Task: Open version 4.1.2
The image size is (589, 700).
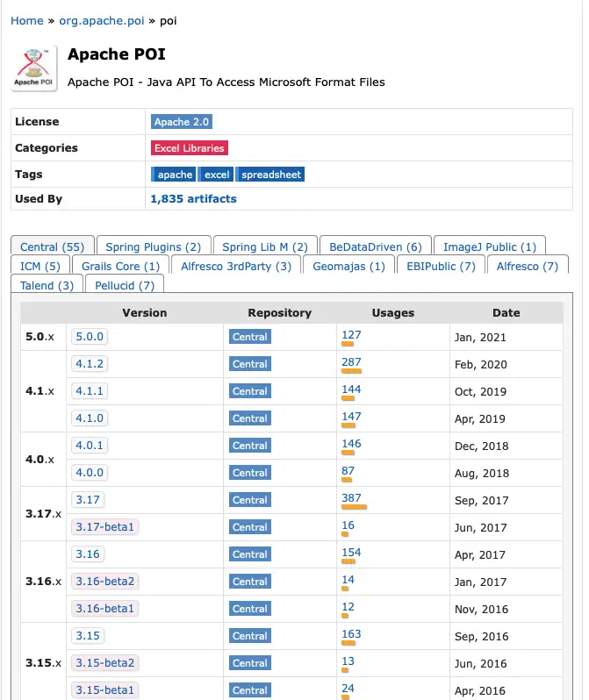Action: pyautogui.click(x=90, y=364)
